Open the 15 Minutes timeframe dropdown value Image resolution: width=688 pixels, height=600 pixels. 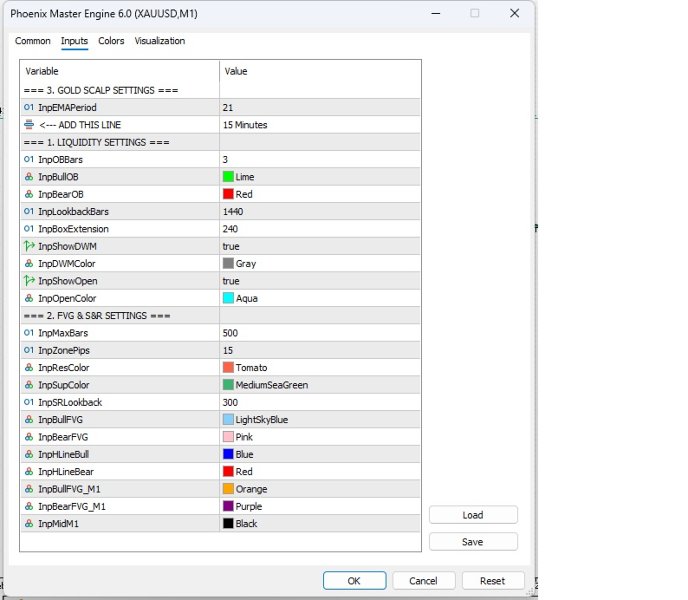click(x=245, y=125)
